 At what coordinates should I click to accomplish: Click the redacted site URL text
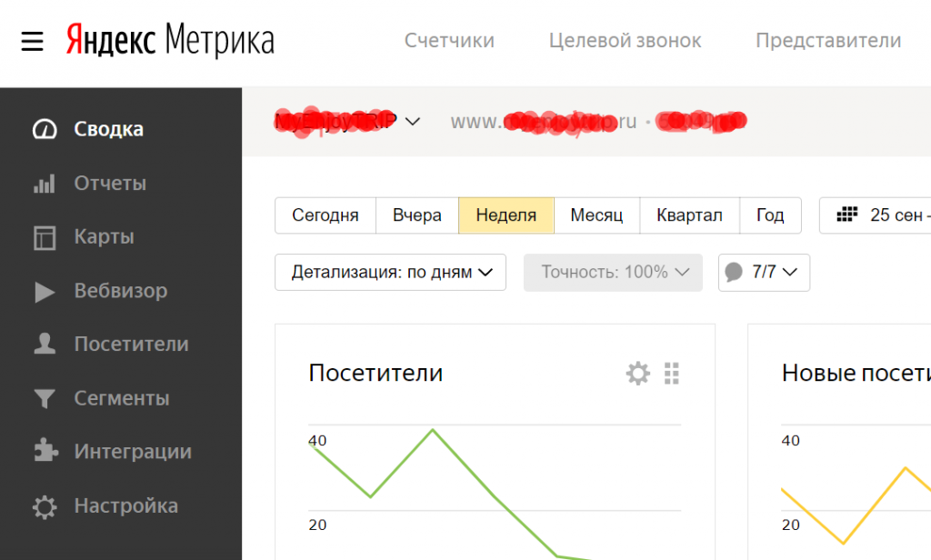coord(544,122)
